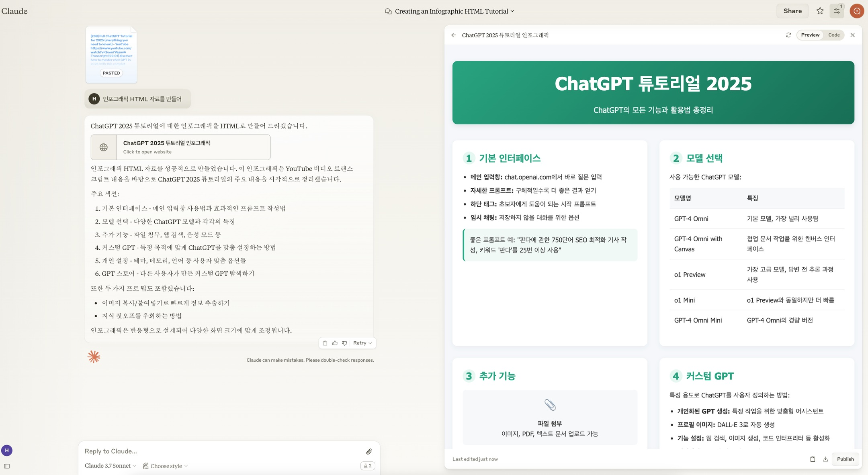Open the H account avatar at bottom left

(7, 450)
